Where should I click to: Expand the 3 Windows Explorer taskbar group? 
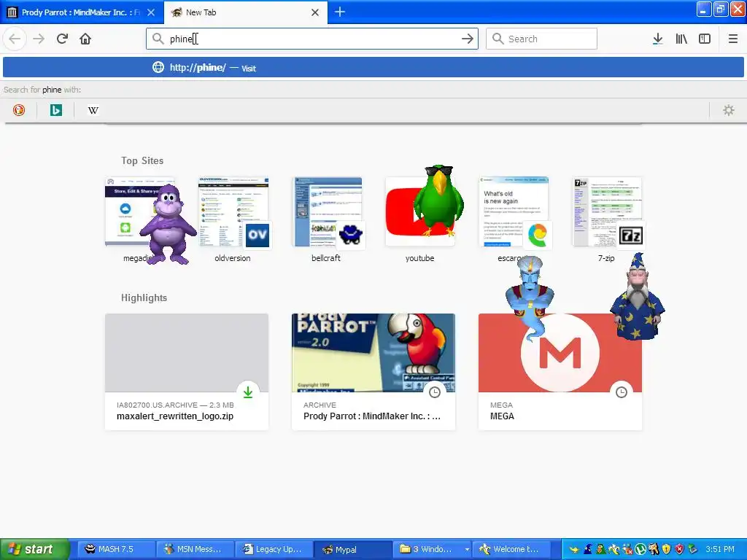point(433,549)
